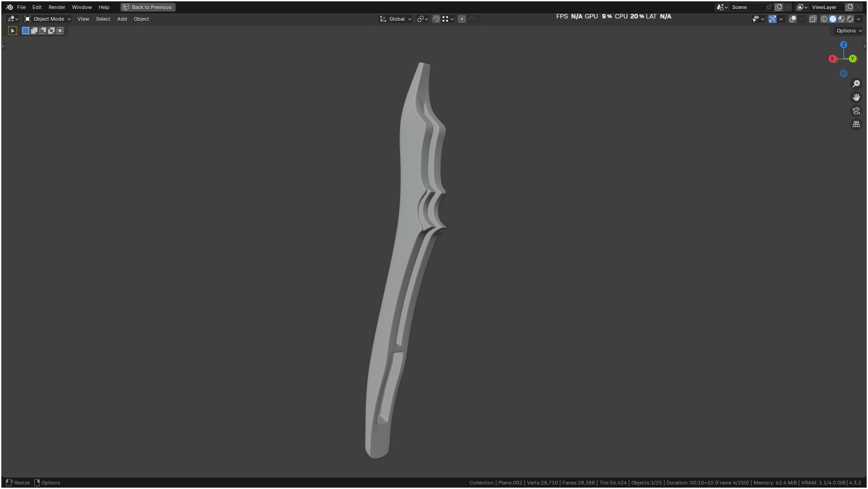This screenshot has width=868, height=489.
Task: Click the blue Z axis gizmo
Action: tap(843, 45)
